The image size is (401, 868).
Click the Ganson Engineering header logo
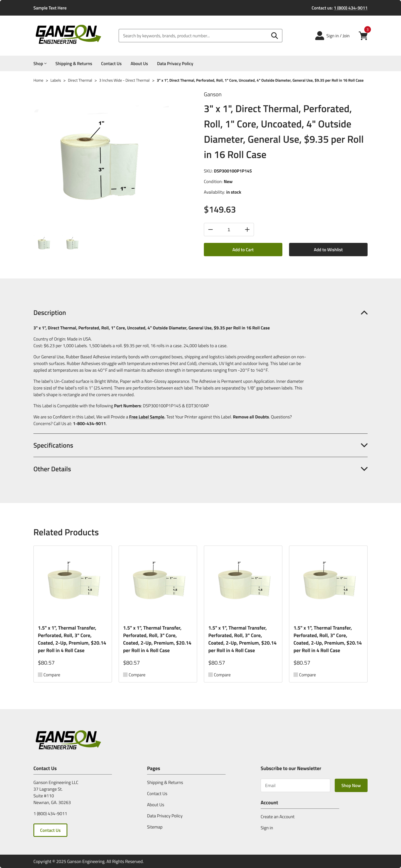68,35
